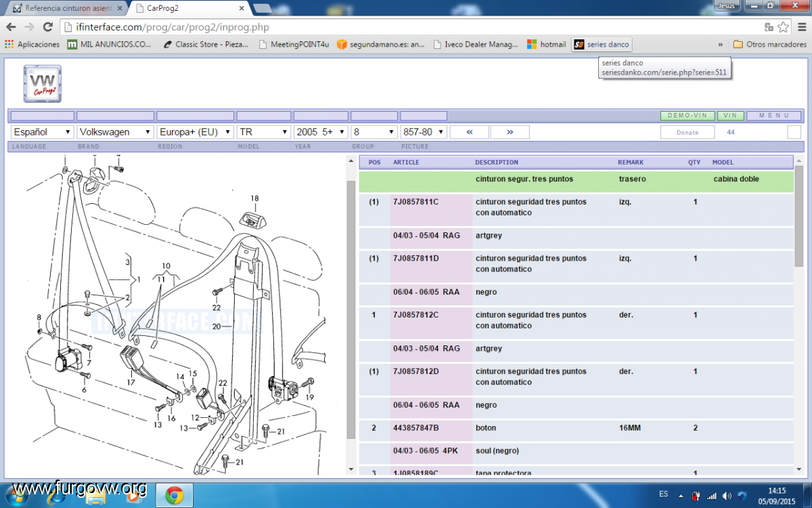Open the Windows Start menu
Viewport: 812px width, 508px height.
pos(16,496)
